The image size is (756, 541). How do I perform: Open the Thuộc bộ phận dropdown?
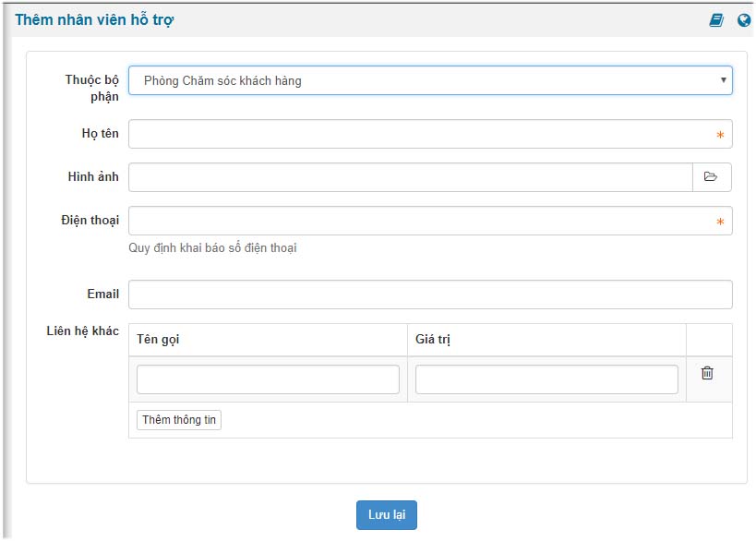(x=430, y=80)
